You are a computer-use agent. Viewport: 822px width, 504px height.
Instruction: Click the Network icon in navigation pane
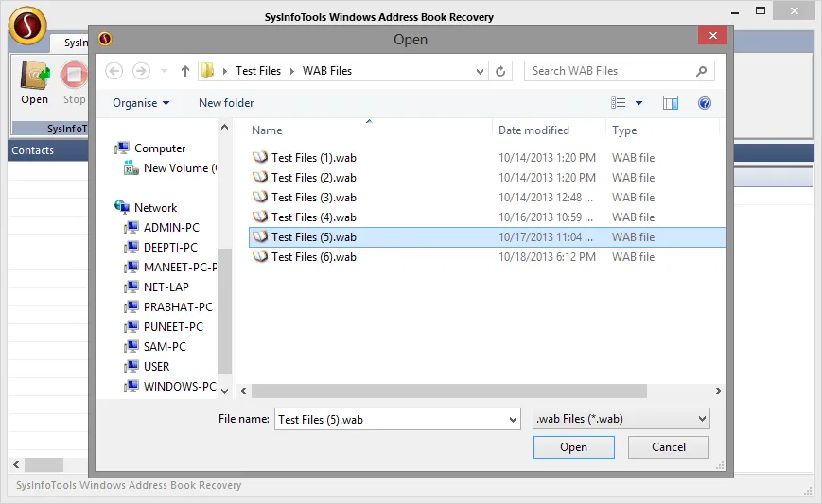[x=122, y=207]
